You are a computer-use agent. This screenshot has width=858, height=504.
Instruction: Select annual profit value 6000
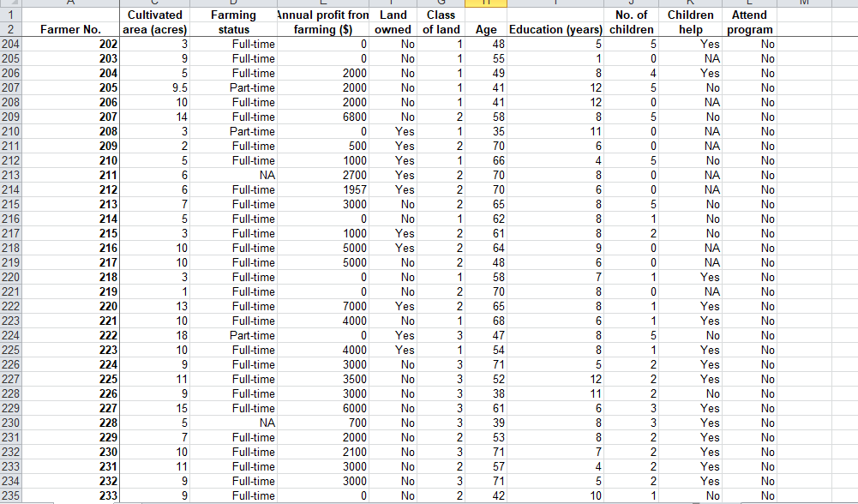tap(323, 408)
